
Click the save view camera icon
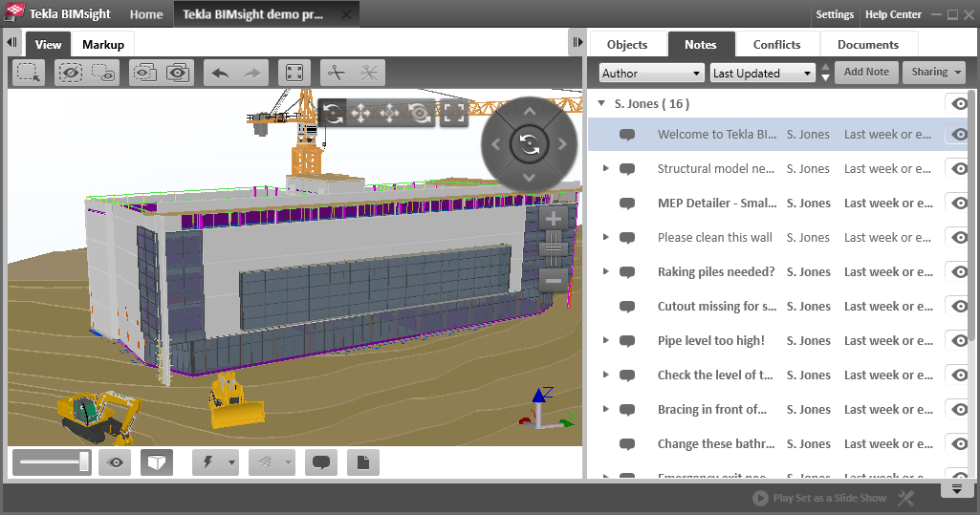(x=178, y=73)
